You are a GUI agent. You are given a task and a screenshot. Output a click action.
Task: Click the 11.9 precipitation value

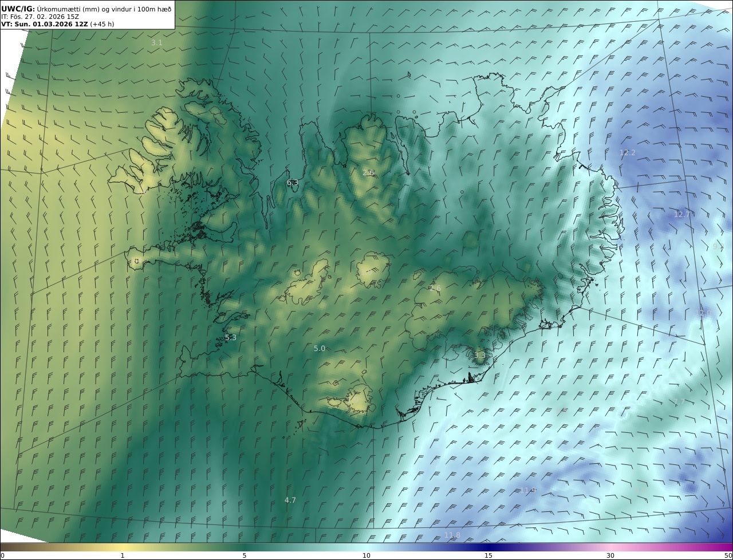[527, 491]
